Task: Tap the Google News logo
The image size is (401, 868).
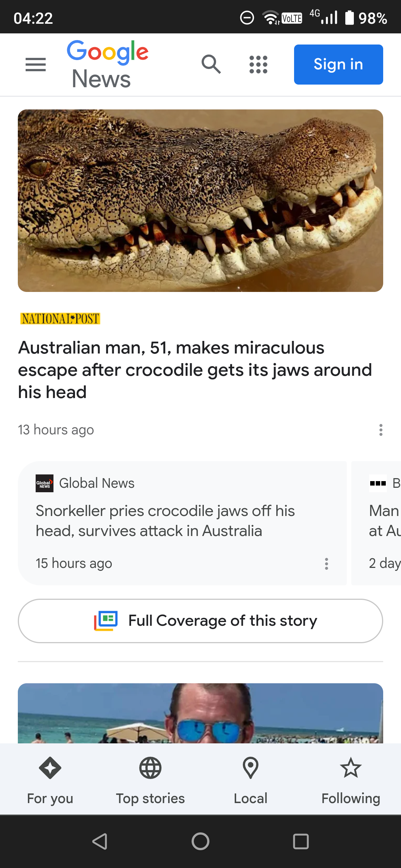Action: point(107,65)
